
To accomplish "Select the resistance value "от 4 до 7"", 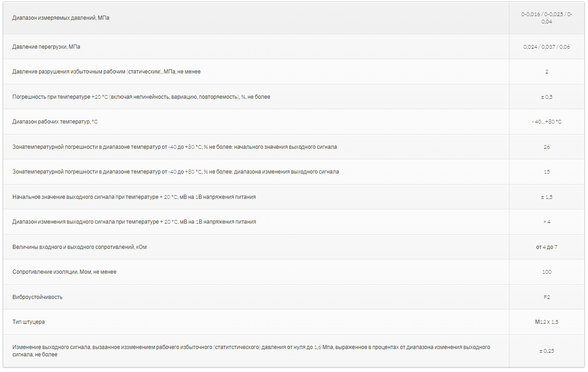I will (x=546, y=247).
